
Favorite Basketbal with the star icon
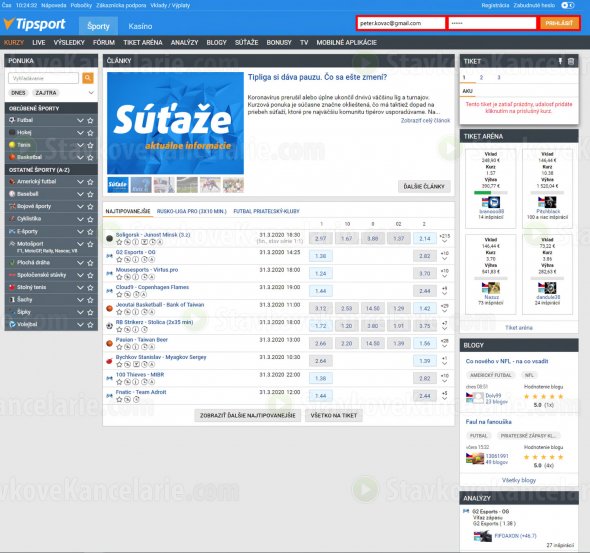(x=90, y=157)
